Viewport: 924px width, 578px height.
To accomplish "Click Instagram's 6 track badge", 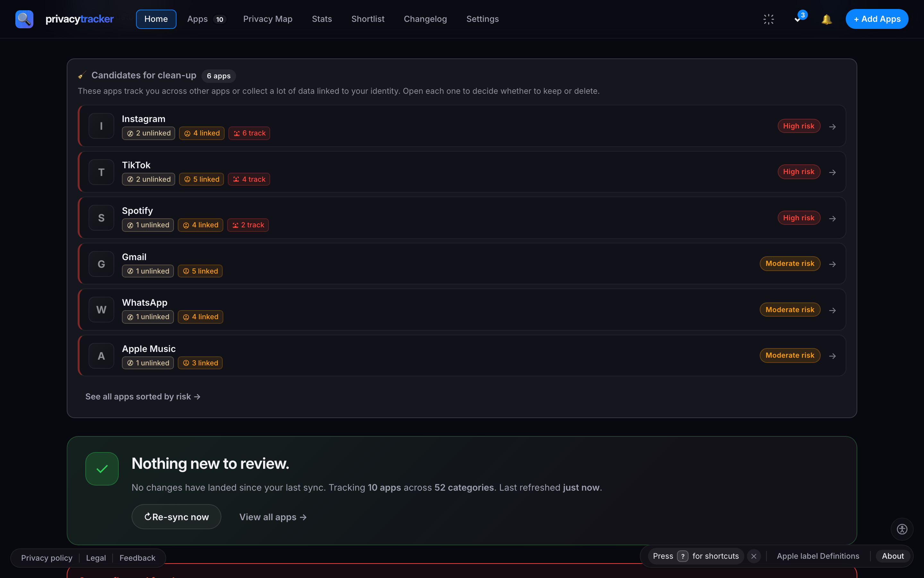I will coord(249,133).
